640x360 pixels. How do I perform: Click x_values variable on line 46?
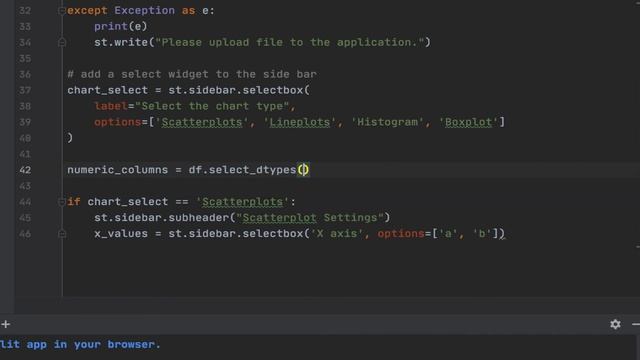(x=121, y=233)
